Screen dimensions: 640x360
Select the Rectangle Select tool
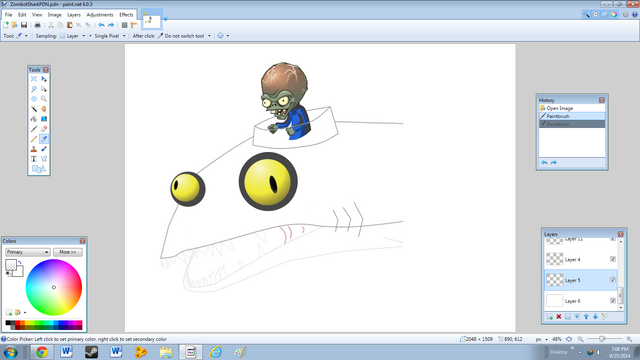click(34, 79)
